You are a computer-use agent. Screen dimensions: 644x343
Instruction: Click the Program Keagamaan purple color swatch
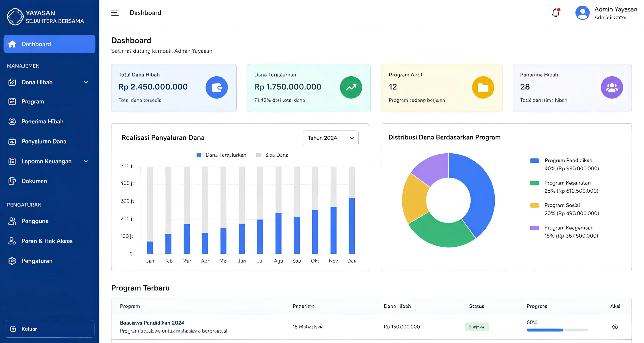534,228
